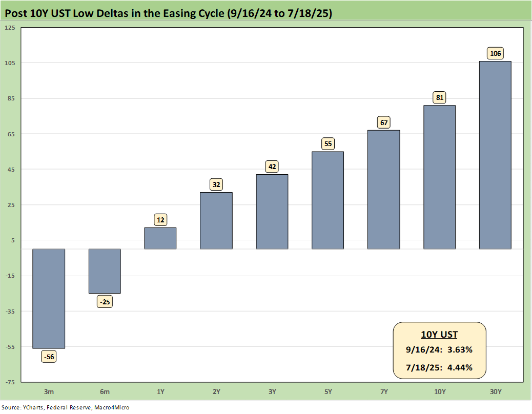Viewport: 532px width, 414px height.
Task: Click the 67 data label
Action: 384,122
